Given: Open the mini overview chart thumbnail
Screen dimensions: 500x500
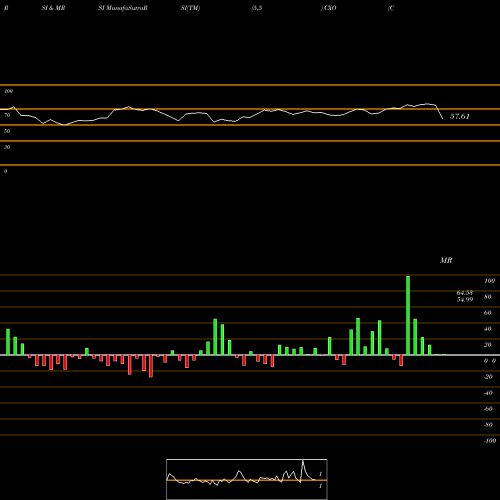Looking at the screenshot, I should (x=247, y=479).
